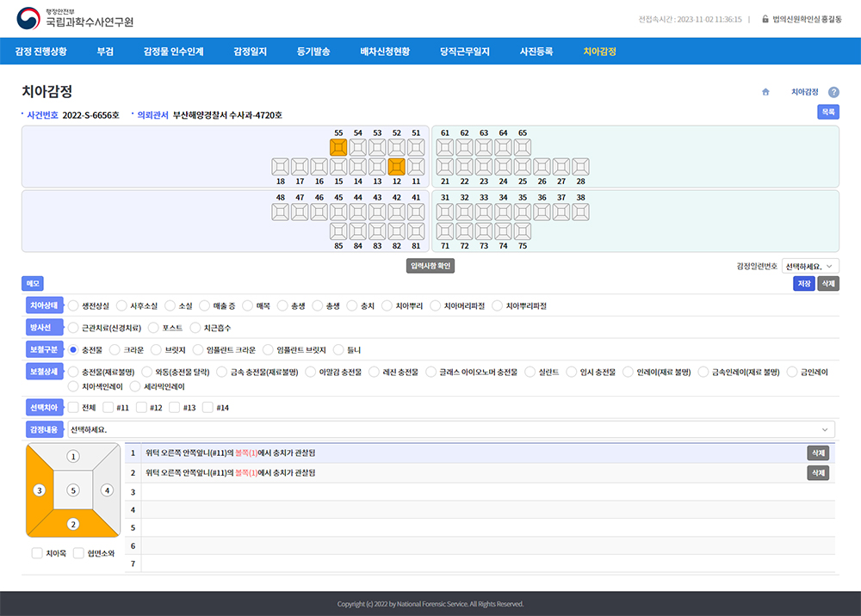Go to the 사진등록 menu
The image size is (861, 616).
(536, 52)
